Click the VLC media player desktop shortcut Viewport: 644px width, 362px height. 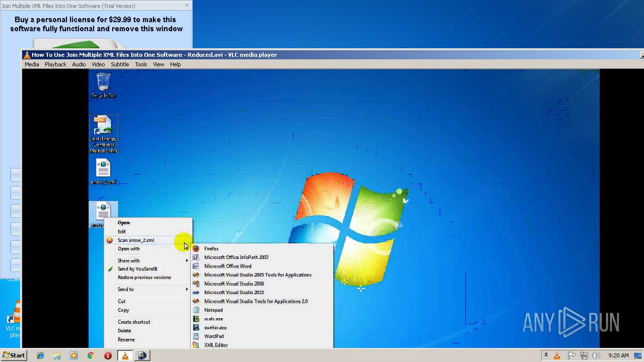pyautogui.click(x=14, y=319)
